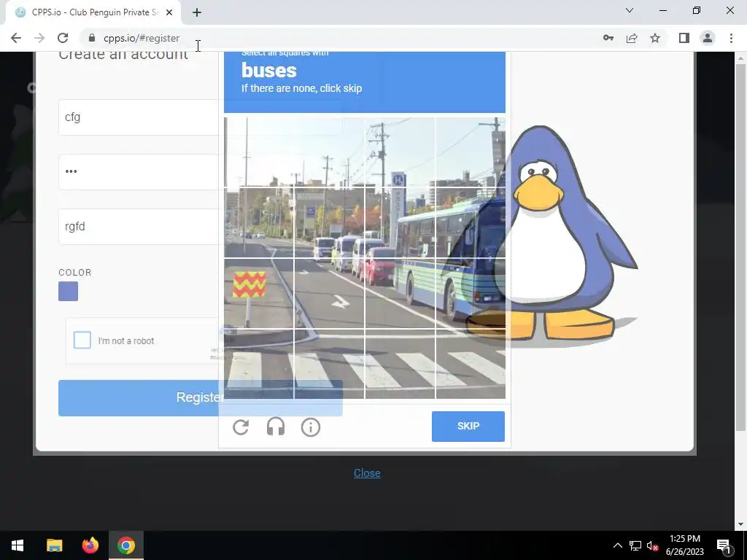Viewport: 747px width, 560px height.
Task: Switch to audio captcha challenge
Action: pyautogui.click(x=275, y=427)
